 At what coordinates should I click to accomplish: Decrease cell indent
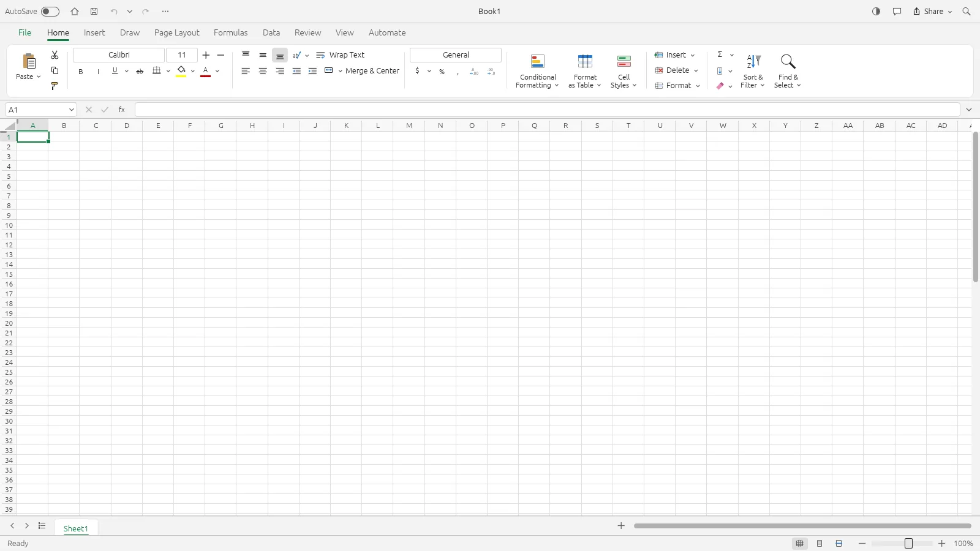tap(296, 71)
